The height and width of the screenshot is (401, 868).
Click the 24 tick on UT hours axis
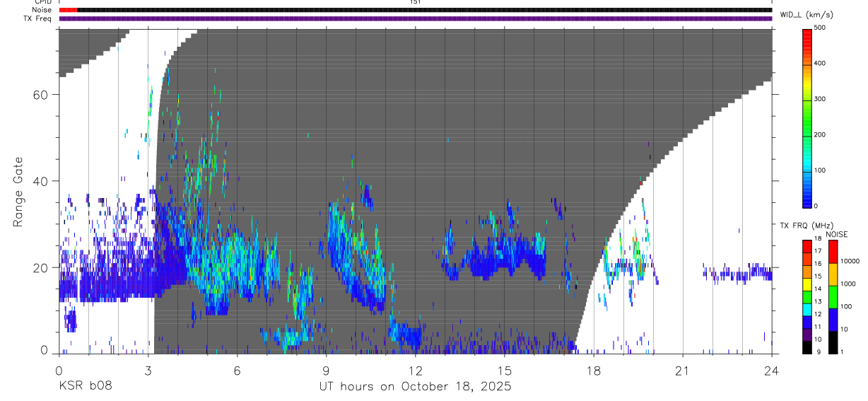[771, 371]
